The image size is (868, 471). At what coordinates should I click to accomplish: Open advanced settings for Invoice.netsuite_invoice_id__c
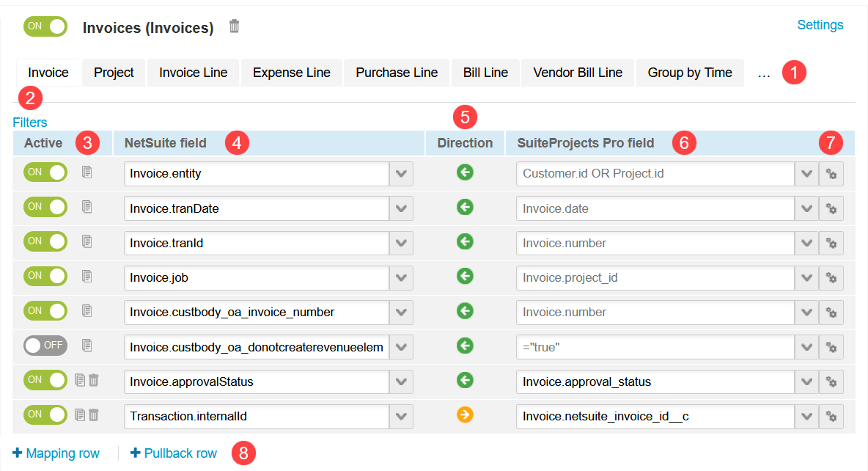point(831,417)
